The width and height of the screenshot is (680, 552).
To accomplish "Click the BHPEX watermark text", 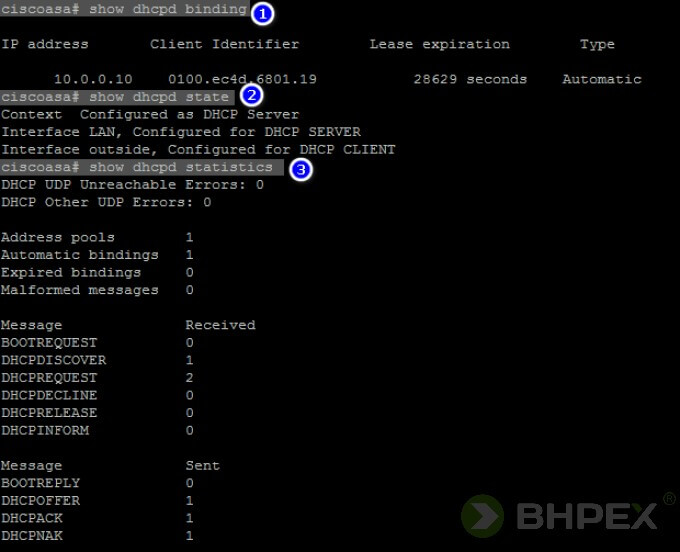I will click(x=587, y=517).
